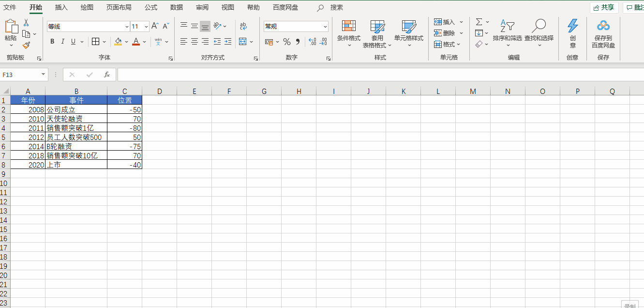Click the decrease indent icon

click(x=217, y=42)
